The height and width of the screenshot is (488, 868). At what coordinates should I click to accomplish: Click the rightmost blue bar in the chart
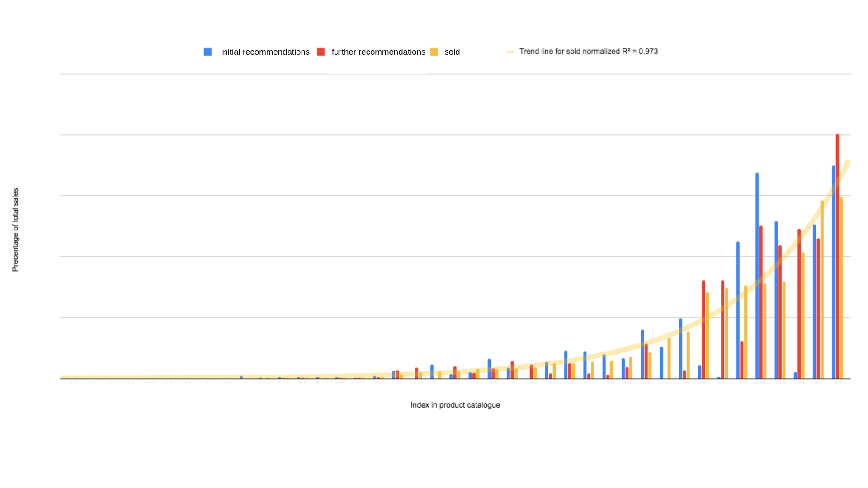(x=834, y=271)
